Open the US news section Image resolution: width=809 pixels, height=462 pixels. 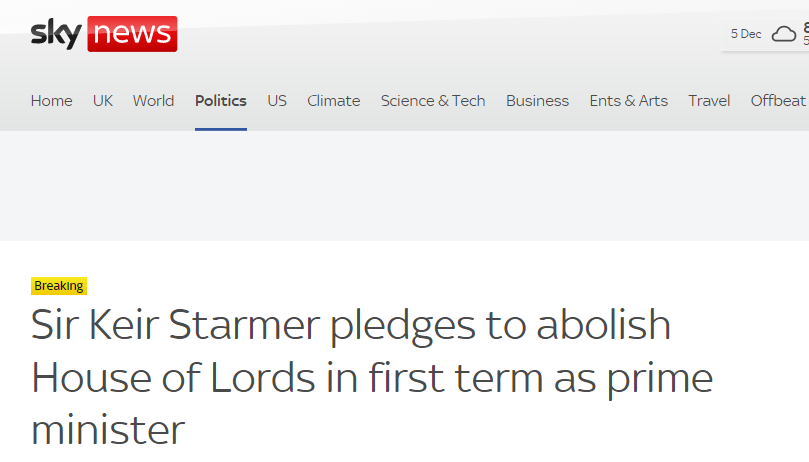277,101
